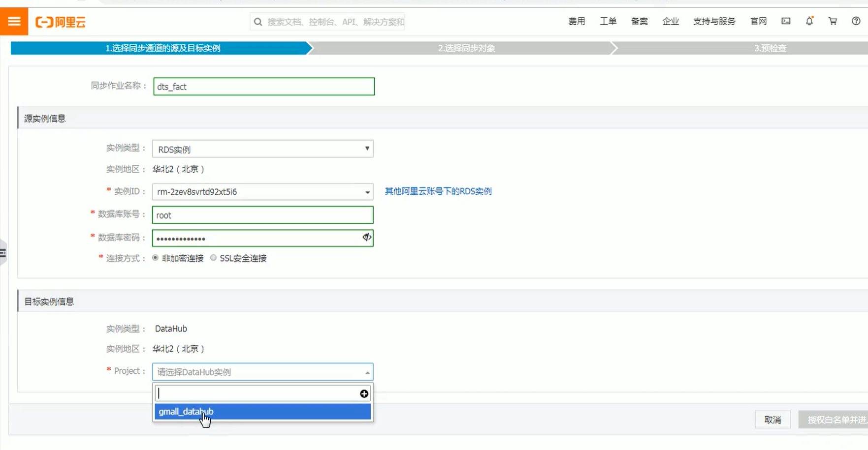The width and height of the screenshot is (868, 450).
Task: Open 其他阿里云账号下的RDS实例 link
Action: click(x=438, y=191)
